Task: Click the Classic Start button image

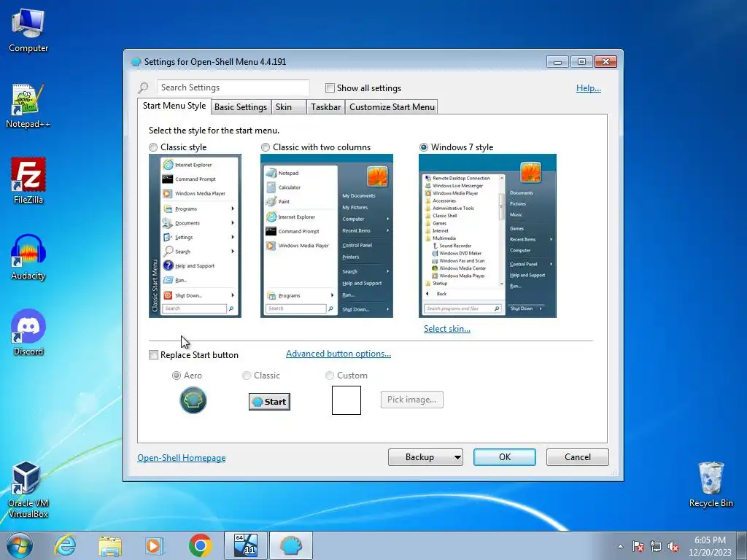Action: [269, 402]
